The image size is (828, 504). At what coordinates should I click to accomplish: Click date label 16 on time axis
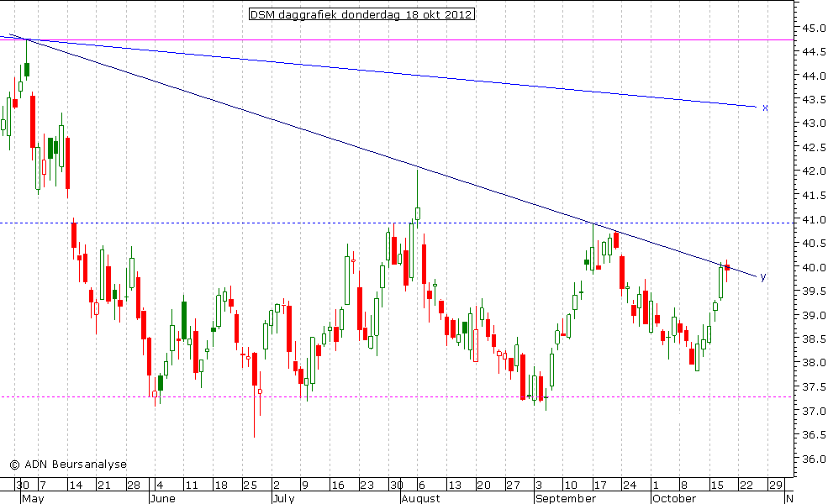point(338,486)
